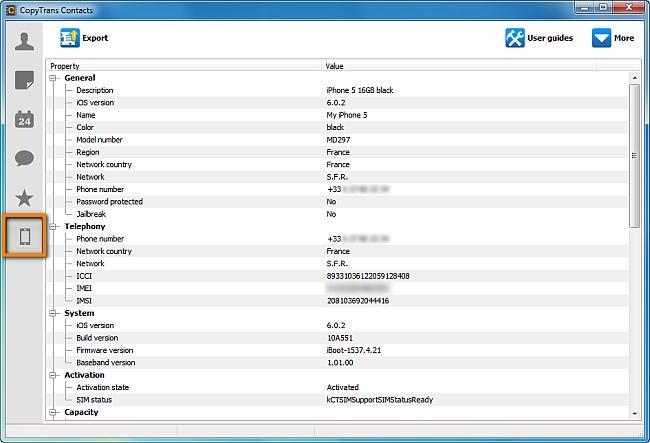Click the 'MD297' model value
Image resolution: width=650 pixels, height=443 pixels.
pos(338,140)
